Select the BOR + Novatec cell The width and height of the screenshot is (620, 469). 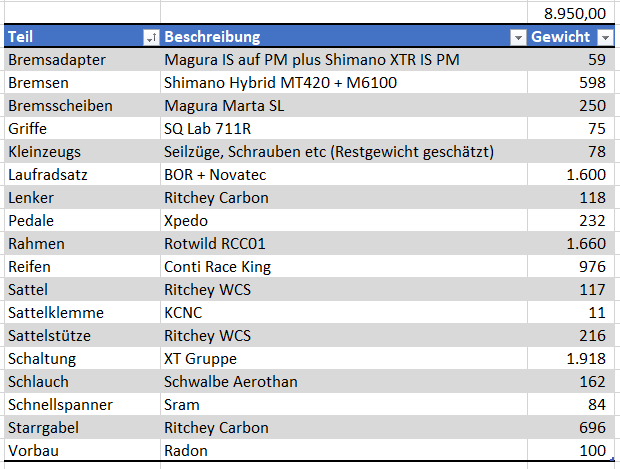coord(216,175)
